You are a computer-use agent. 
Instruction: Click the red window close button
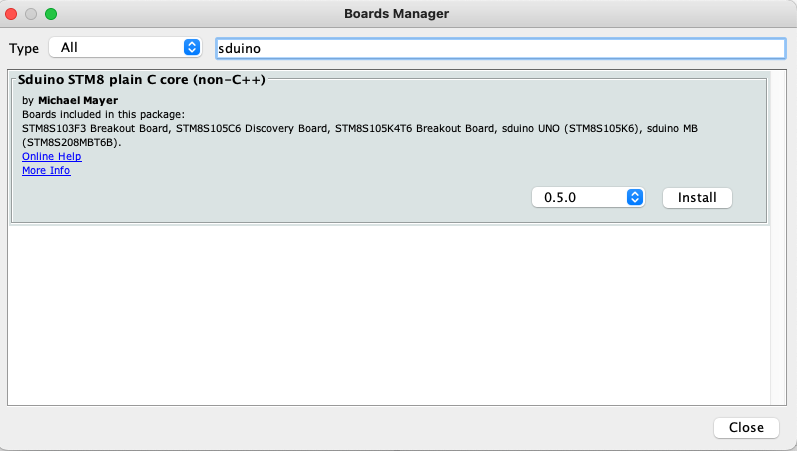pyautogui.click(x=11, y=14)
